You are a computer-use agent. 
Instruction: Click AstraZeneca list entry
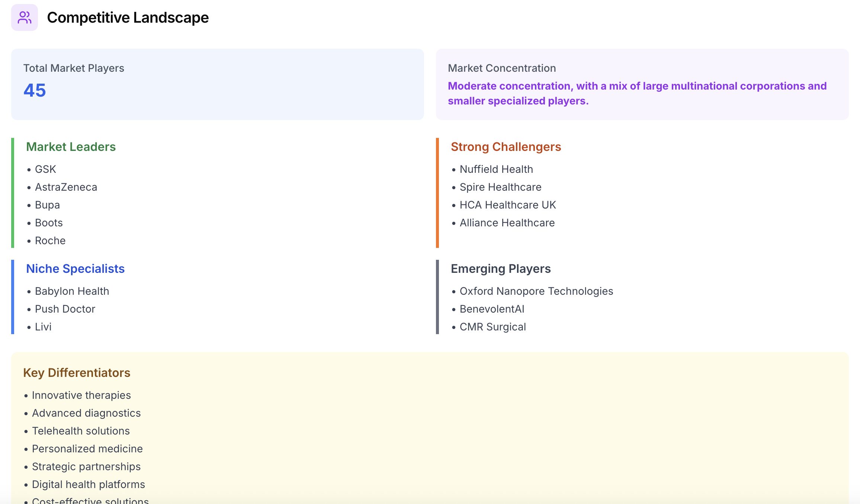click(x=66, y=187)
